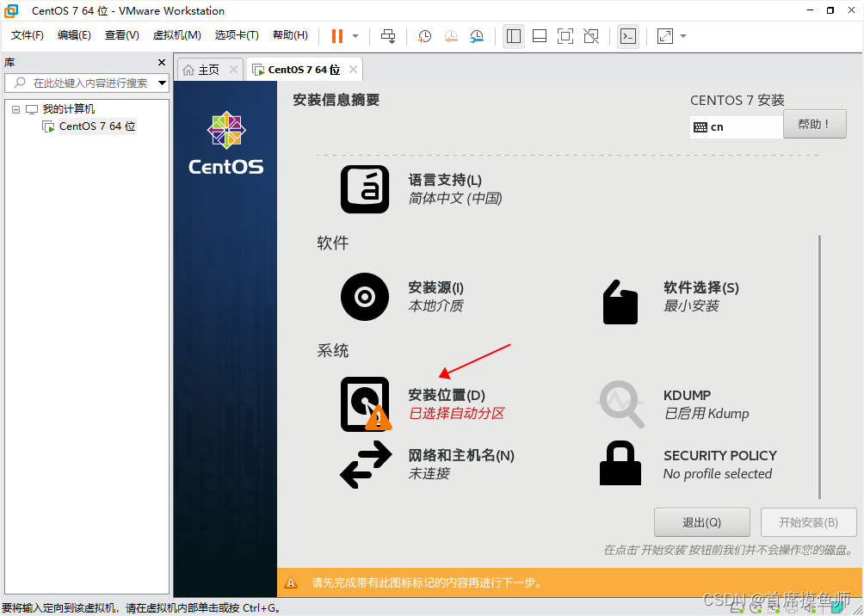Open the console view icon
This screenshot has width=864, height=616.
(628, 36)
